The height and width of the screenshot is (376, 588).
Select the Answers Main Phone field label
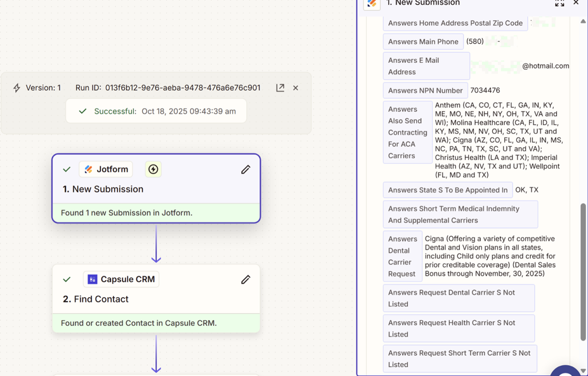click(x=422, y=42)
